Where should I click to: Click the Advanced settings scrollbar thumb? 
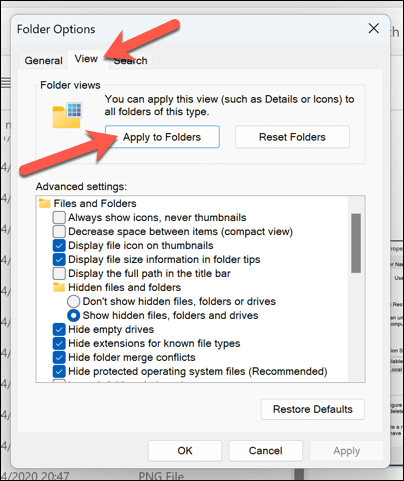pos(356,243)
